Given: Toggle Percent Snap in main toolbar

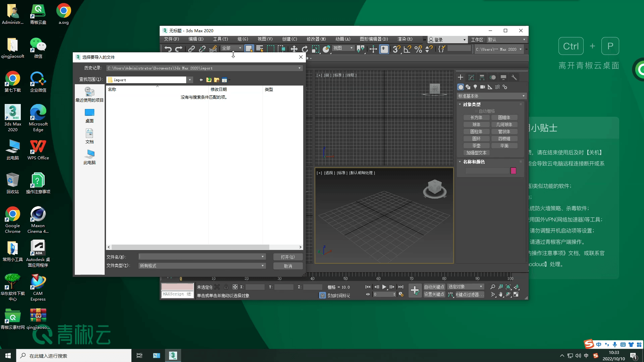Looking at the screenshot, I should (418, 49).
